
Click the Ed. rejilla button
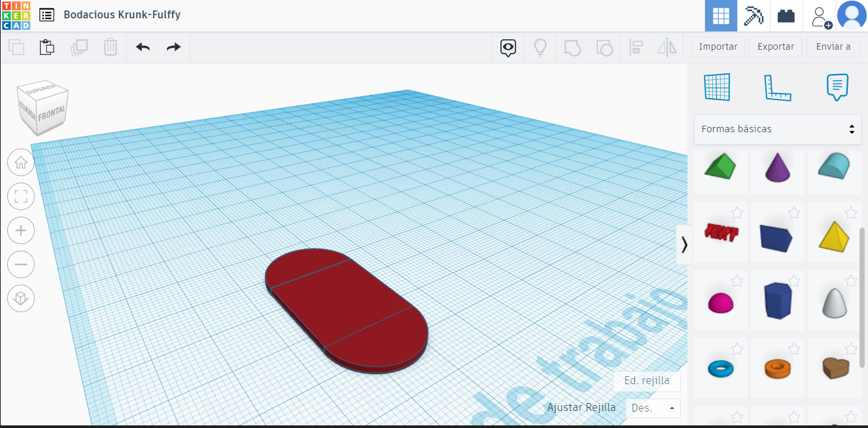647,381
